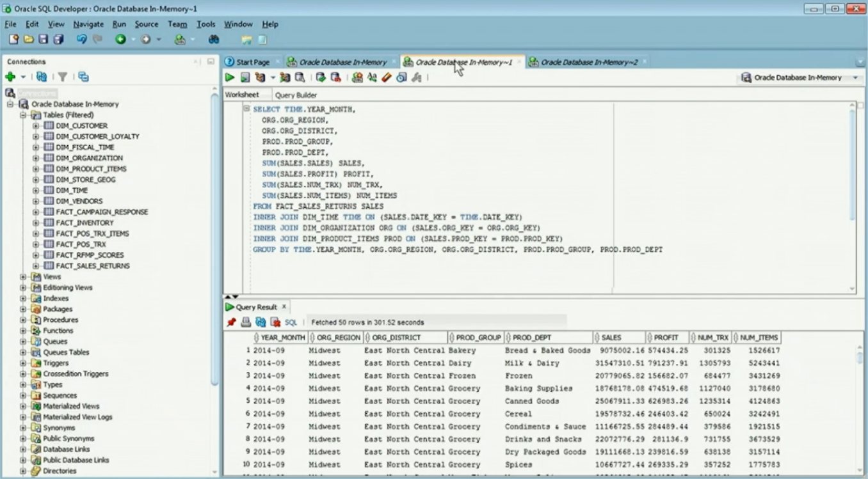Click the NUM_ITEMS column header
This screenshot has width=868, height=479.
(x=757, y=338)
